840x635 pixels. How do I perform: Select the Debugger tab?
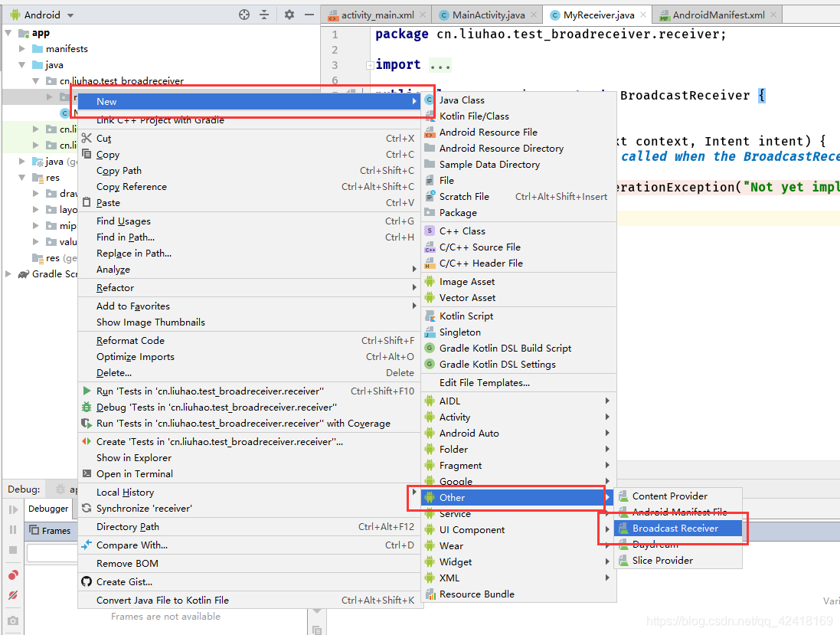pos(48,509)
